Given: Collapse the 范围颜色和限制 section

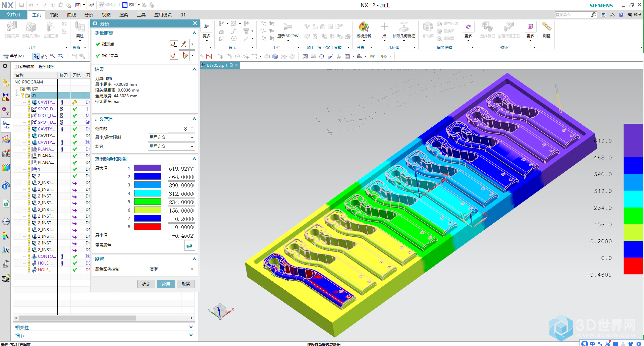Looking at the screenshot, I should pos(194,159).
